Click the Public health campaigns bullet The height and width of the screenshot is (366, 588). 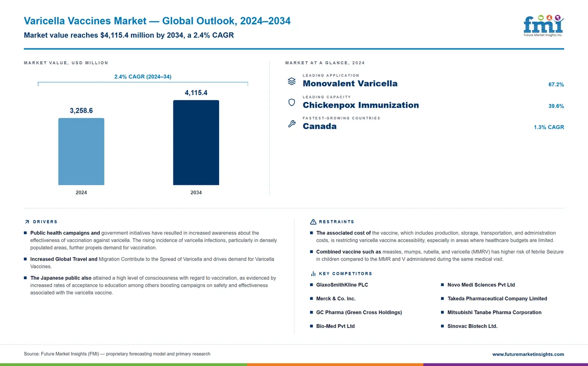[150, 240]
